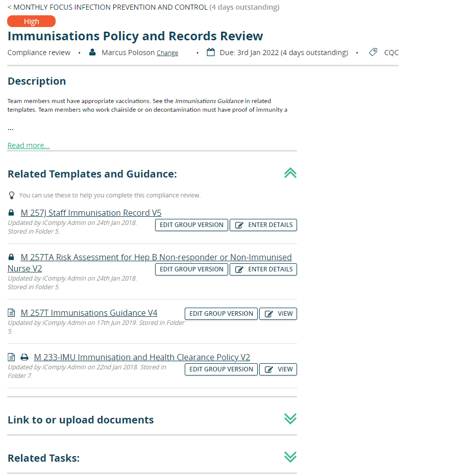Screen dimensions: 468x476
Task: Click pencil icon in M 257T View button
Action: tap(269, 314)
